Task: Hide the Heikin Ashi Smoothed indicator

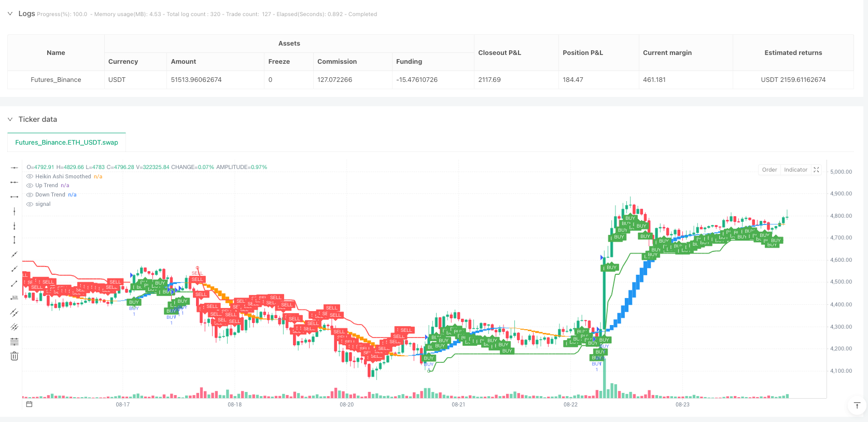Action: (30, 177)
